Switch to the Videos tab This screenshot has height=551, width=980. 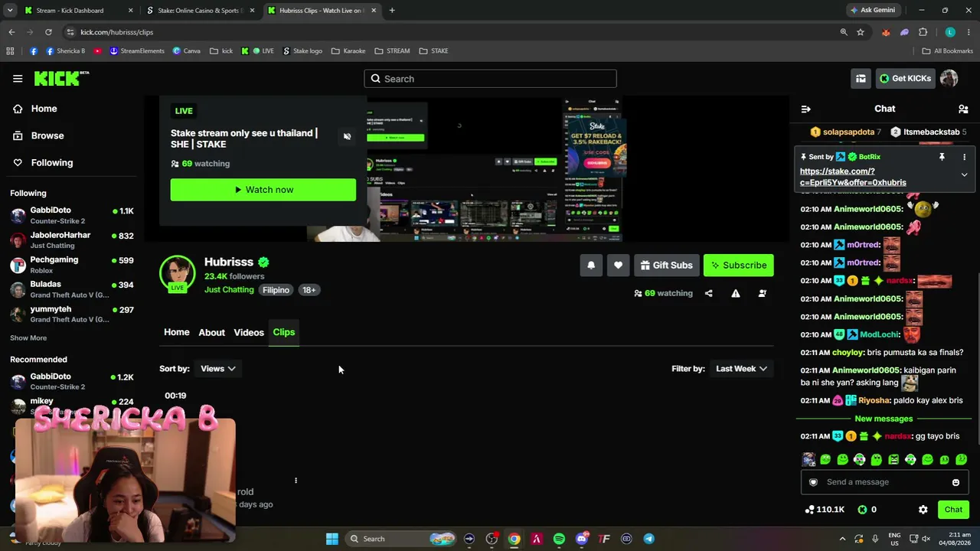pos(249,332)
